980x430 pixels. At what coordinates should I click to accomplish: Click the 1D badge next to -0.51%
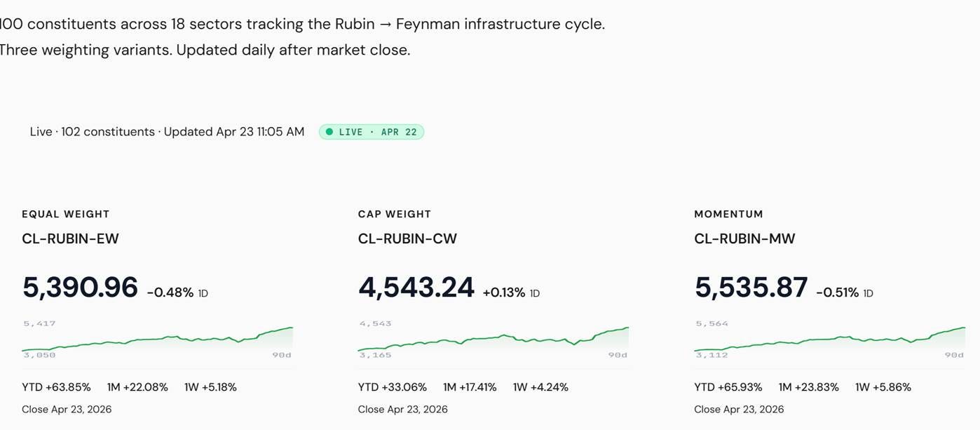tap(869, 293)
